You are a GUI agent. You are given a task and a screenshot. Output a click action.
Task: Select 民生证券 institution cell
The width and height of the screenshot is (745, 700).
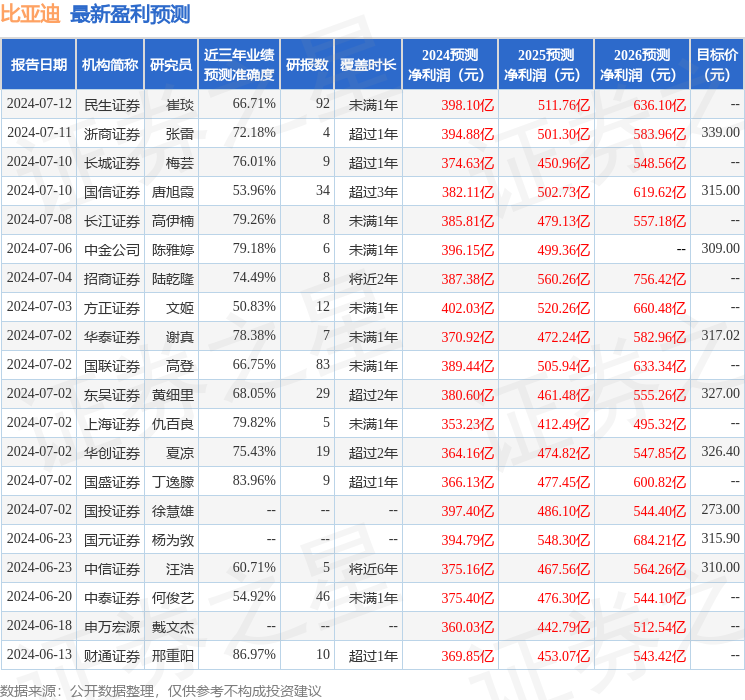click(112, 105)
